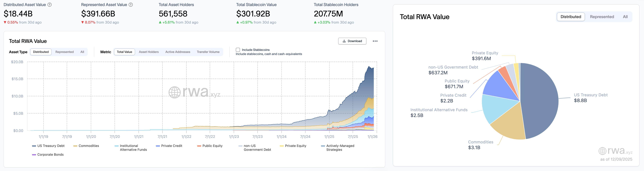Switch metric to Asset Holders
This screenshot has height=171, width=644.
[x=148, y=52]
